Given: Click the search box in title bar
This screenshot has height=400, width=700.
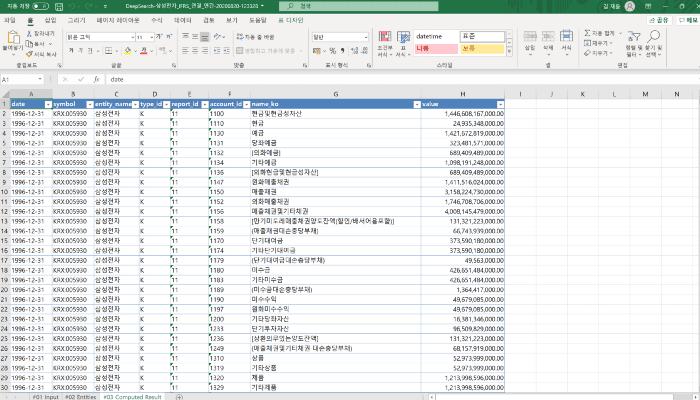Looking at the screenshot, I should [x=358, y=6].
